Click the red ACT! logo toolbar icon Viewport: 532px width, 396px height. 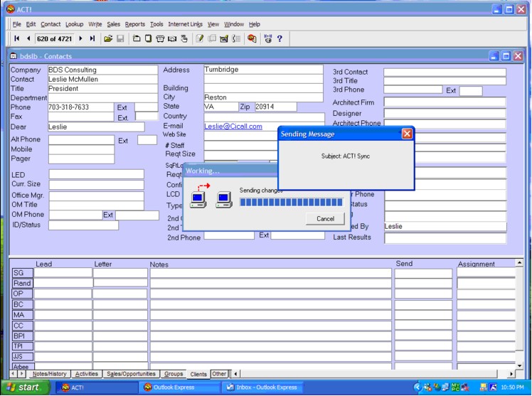pos(252,38)
